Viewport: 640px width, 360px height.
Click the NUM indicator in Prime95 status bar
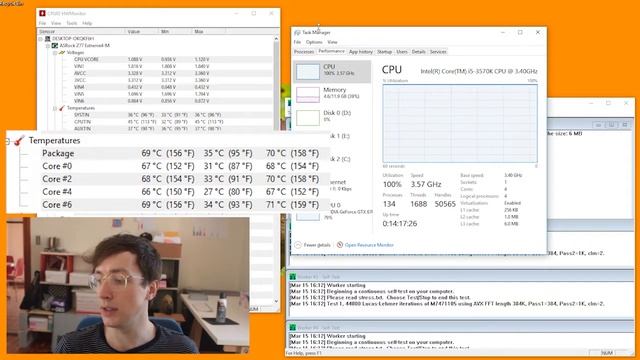[x=607, y=353]
